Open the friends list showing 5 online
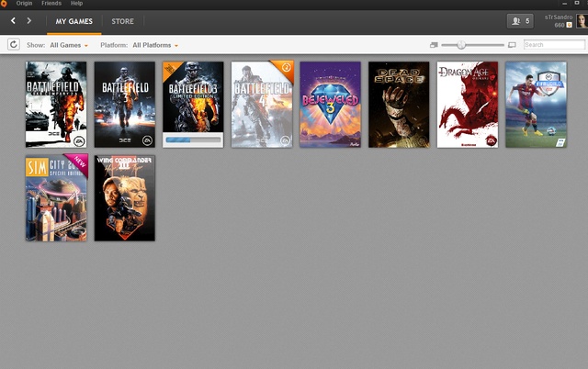 pyautogui.click(x=520, y=21)
